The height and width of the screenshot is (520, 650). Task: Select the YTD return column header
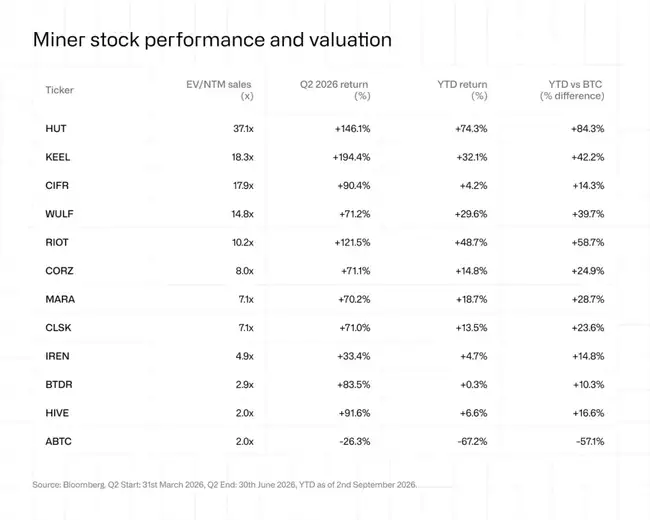(462, 90)
